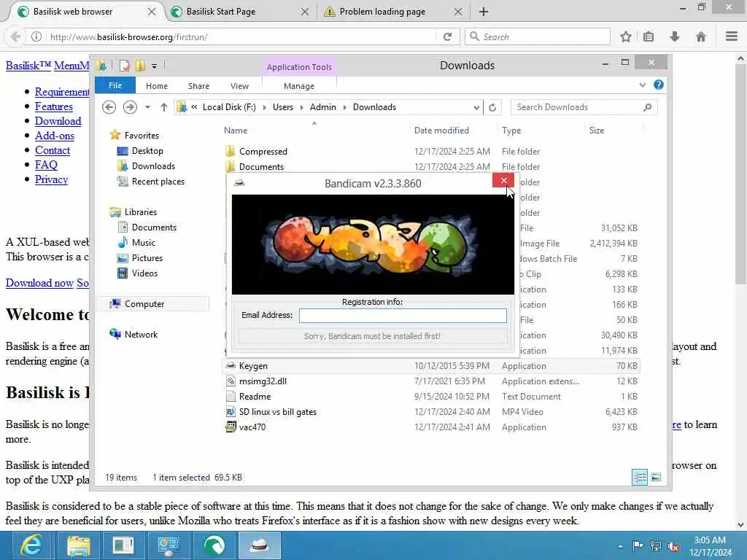This screenshot has width=747, height=560.
Task: Close the Basilisk Start Page tab
Action: (x=305, y=12)
